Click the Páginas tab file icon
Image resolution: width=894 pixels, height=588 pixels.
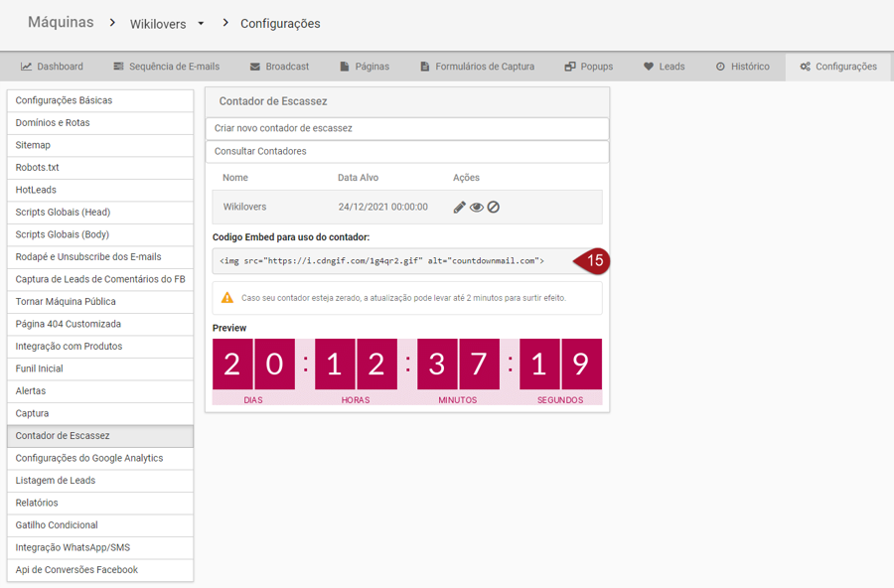(345, 67)
